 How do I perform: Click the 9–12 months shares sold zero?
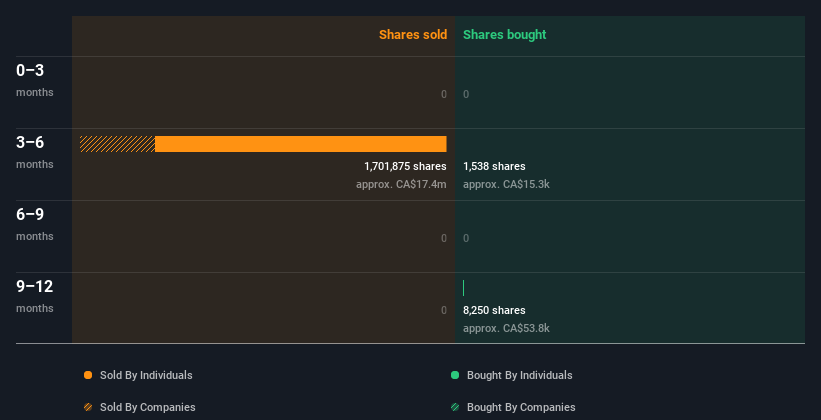(444, 310)
